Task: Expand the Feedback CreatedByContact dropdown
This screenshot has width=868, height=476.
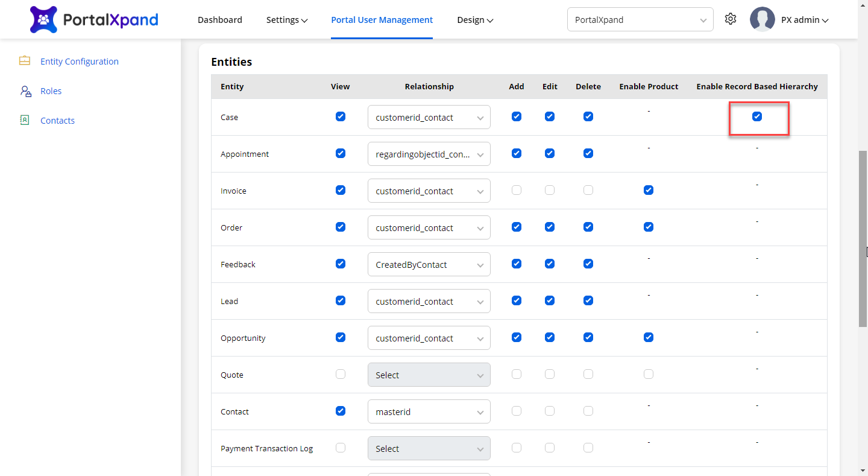Action: pyautogui.click(x=429, y=264)
